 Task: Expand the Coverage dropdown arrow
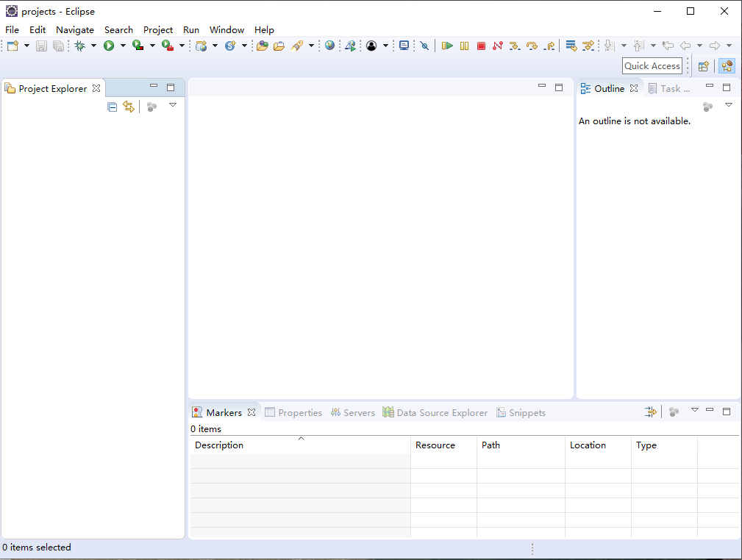tap(152, 46)
